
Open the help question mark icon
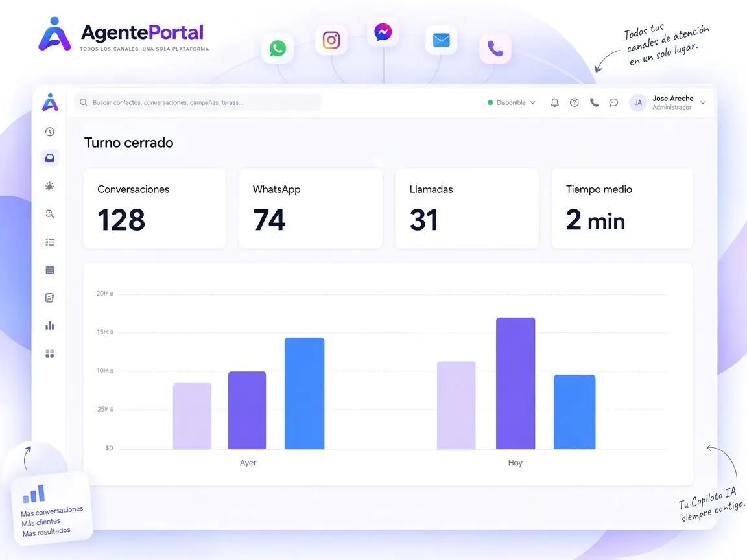[x=575, y=102]
